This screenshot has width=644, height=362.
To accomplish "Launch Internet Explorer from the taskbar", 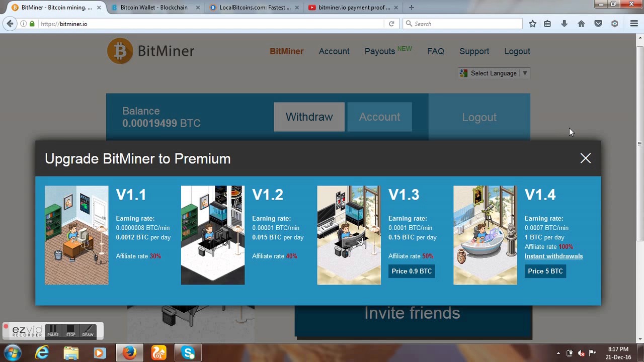I will coord(42,353).
